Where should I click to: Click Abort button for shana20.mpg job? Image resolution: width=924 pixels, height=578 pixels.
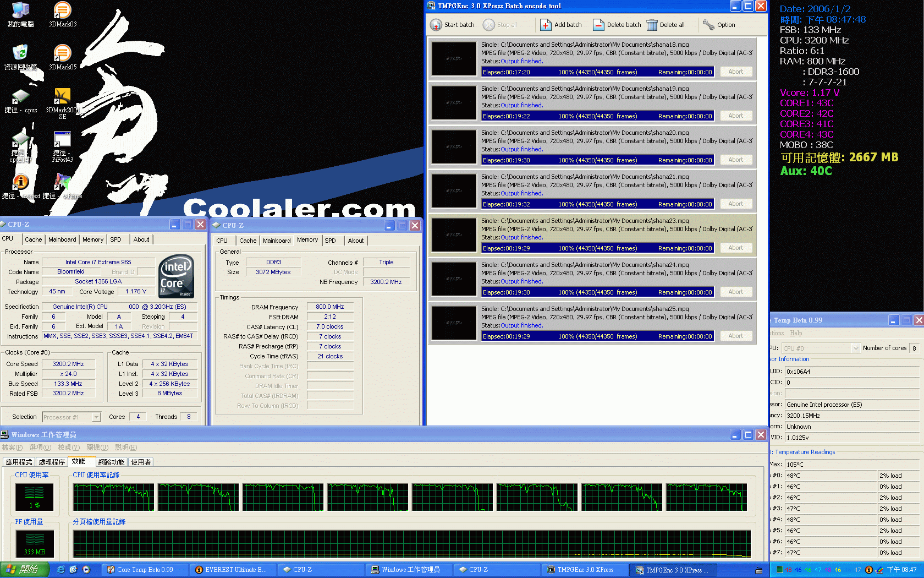coord(736,160)
